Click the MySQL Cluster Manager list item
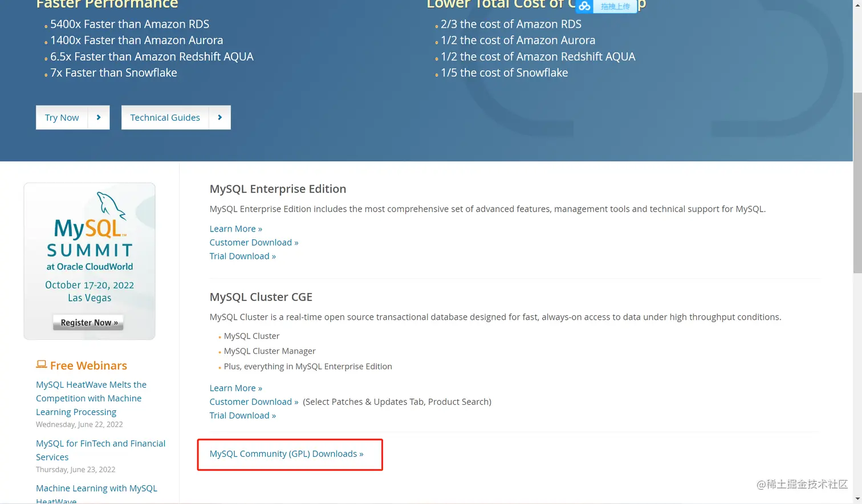Image resolution: width=862 pixels, height=504 pixels. (x=270, y=351)
